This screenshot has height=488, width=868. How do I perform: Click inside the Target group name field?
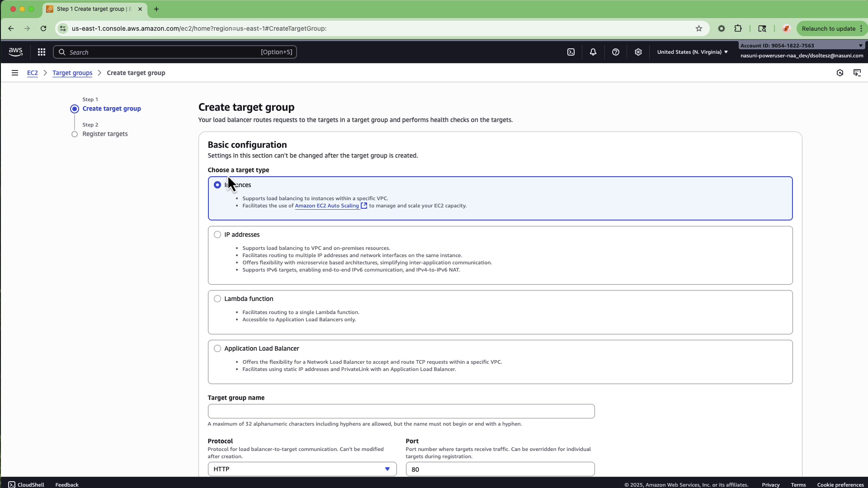pos(401,411)
